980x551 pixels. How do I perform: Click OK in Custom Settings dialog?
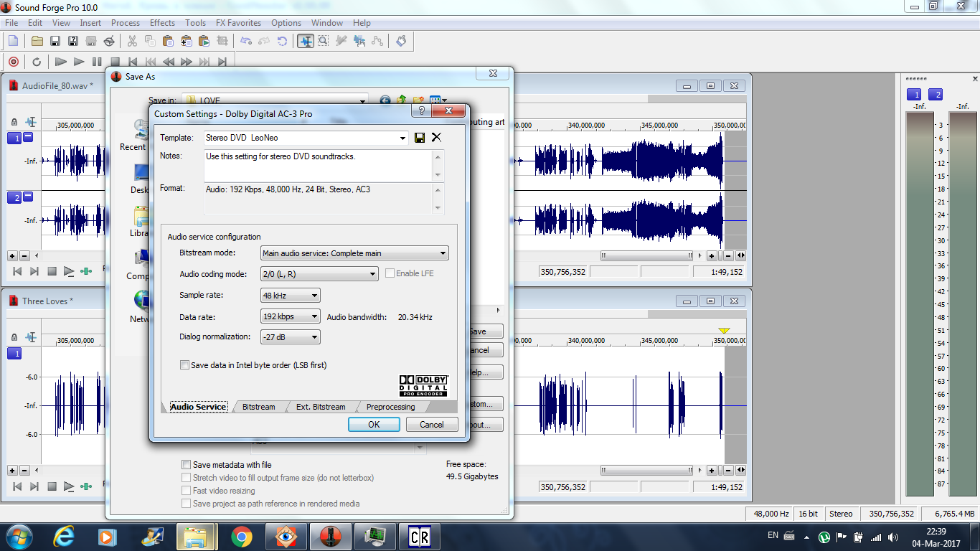374,425
